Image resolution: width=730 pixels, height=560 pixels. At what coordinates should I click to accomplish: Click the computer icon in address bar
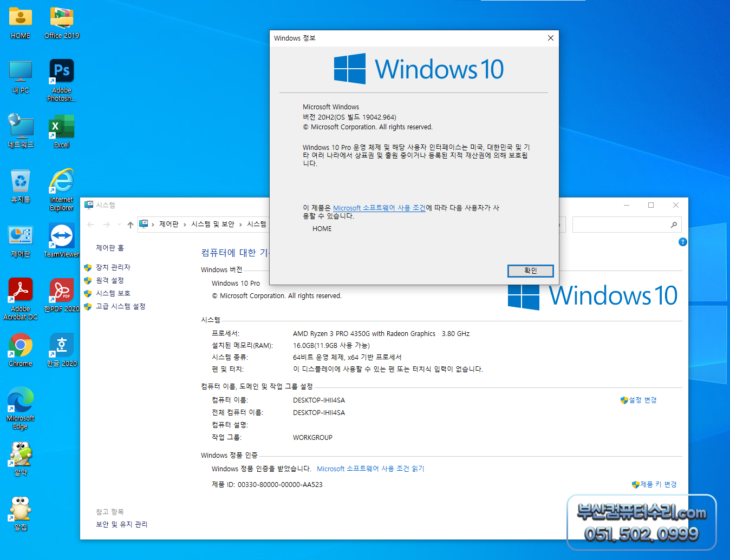[x=144, y=224]
